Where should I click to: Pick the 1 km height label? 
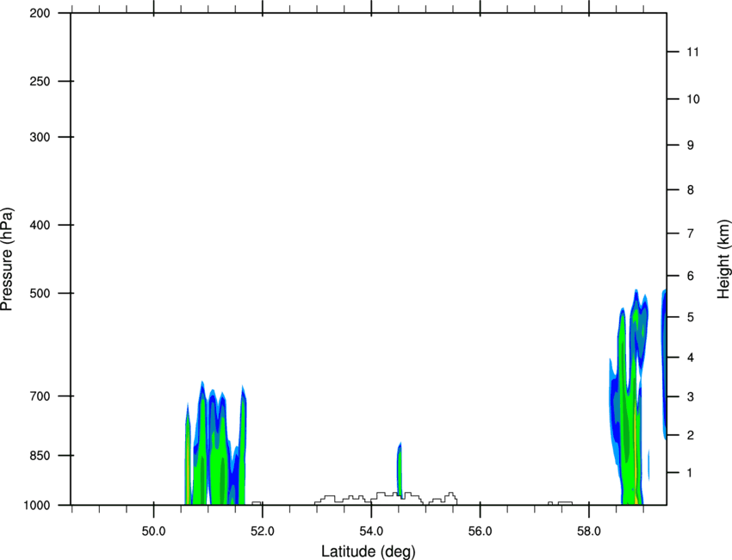tap(691, 473)
